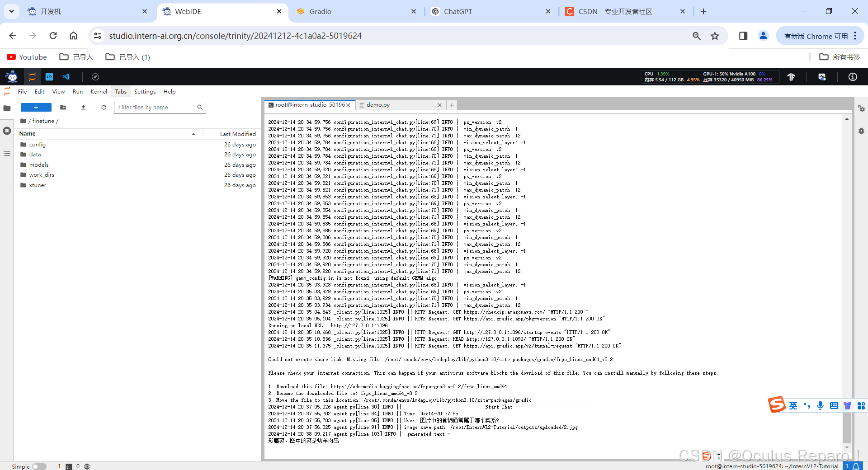Open the property inspector gears icon
This screenshot has height=470, width=868.
pyautogui.click(x=861, y=108)
